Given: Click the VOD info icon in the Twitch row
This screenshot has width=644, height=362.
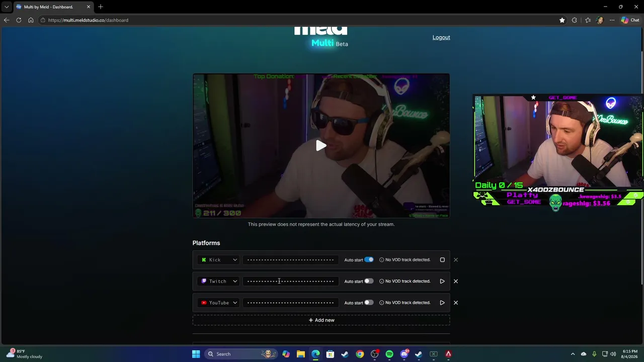Looking at the screenshot, I should (x=381, y=282).
